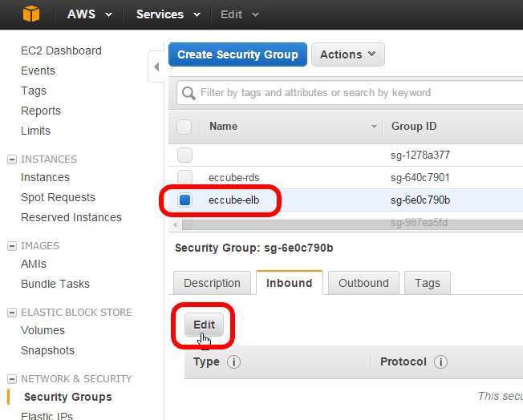This screenshot has height=420, width=523.
Task: Open Limits in sidebar
Action: [x=35, y=131]
